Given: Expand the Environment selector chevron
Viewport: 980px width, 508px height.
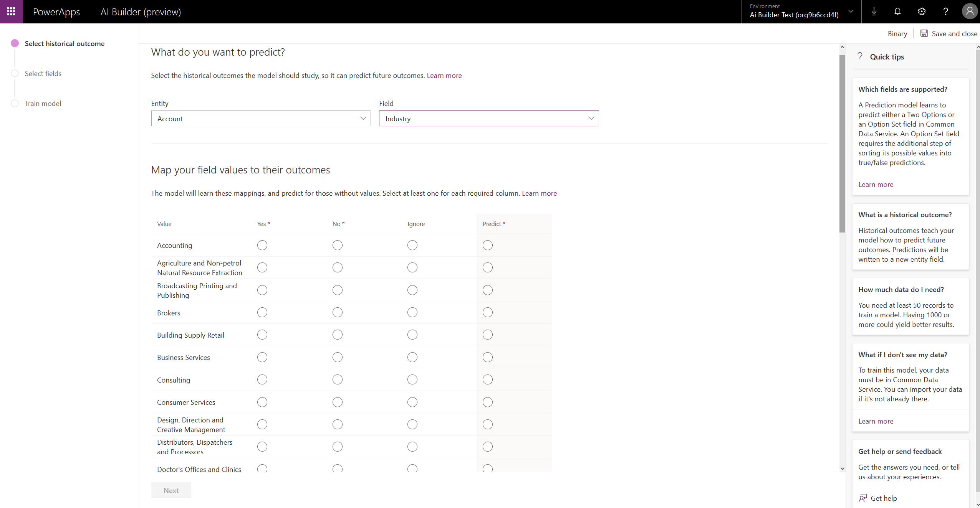Looking at the screenshot, I should (851, 12).
